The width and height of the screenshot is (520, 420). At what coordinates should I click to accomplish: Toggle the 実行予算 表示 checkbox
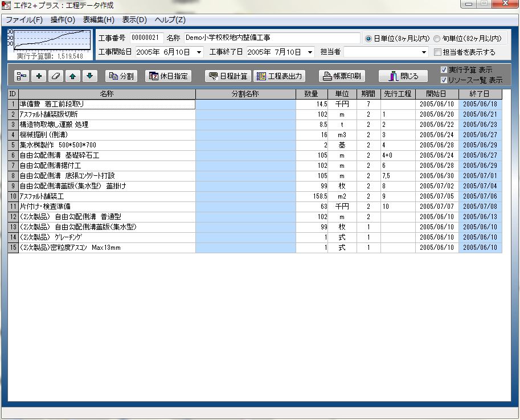tap(444, 70)
